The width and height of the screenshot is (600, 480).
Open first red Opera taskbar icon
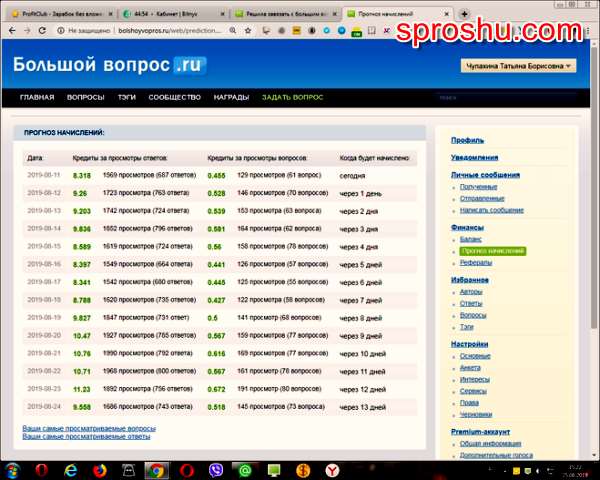point(41,470)
